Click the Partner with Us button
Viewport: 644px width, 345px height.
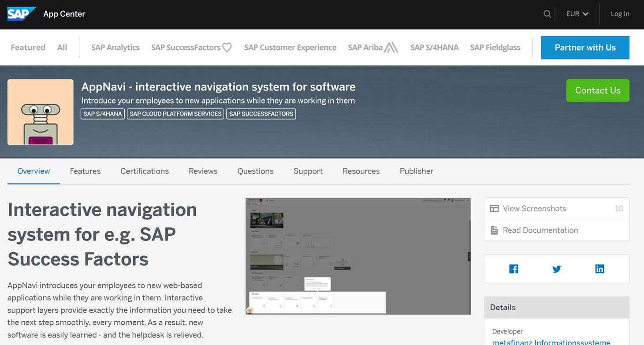585,48
